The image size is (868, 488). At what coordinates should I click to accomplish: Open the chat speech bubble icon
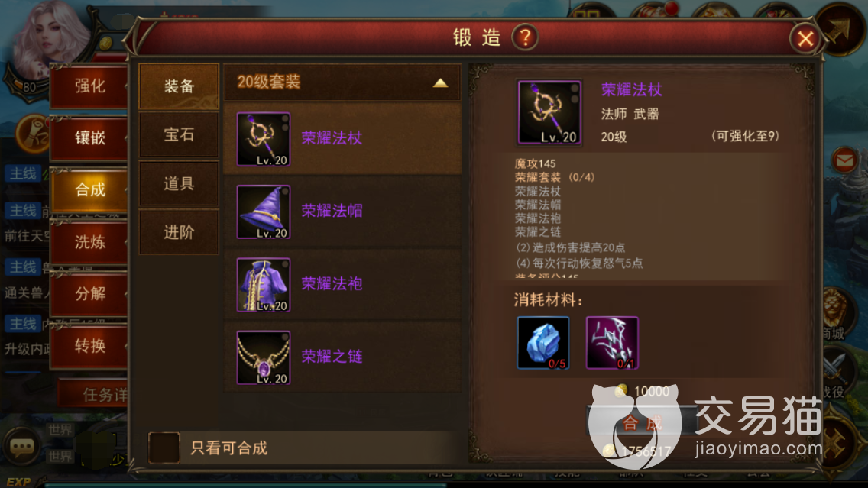pyautogui.click(x=21, y=447)
